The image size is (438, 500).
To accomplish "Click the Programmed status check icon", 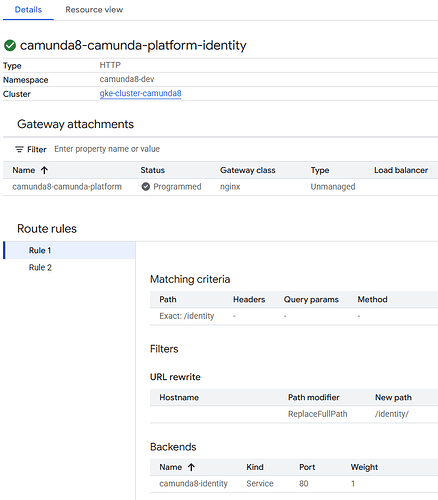I will [146, 187].
